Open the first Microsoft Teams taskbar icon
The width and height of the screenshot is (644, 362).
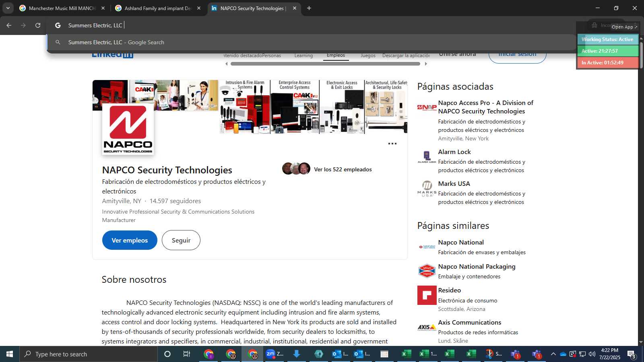coord(516,354)
